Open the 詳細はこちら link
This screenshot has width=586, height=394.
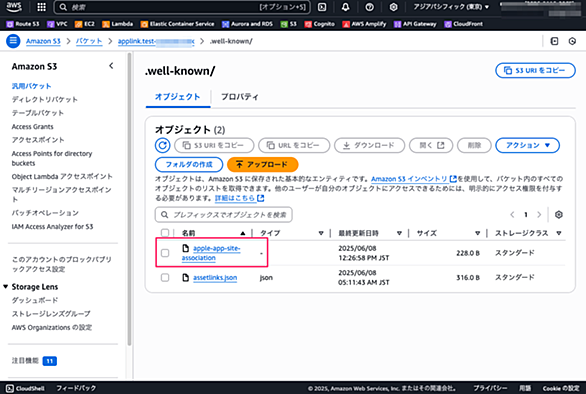[x=240, y=198]
